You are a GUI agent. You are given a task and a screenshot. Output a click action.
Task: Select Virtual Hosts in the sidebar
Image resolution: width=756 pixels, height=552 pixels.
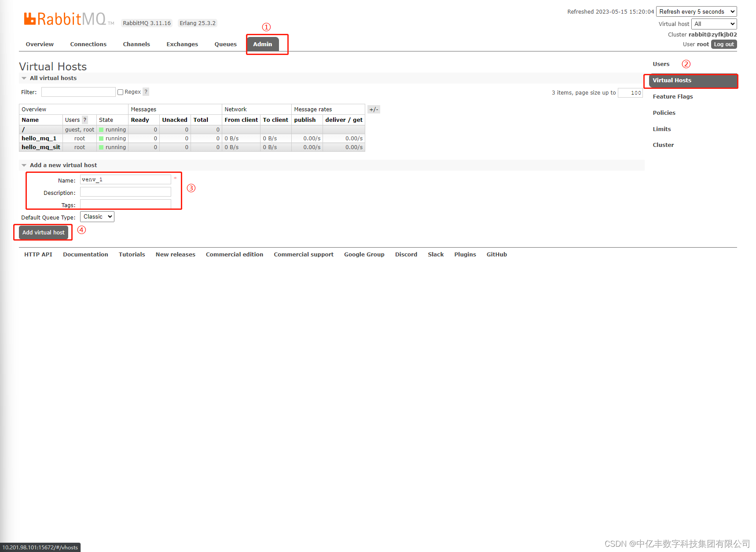pos(693,80)
